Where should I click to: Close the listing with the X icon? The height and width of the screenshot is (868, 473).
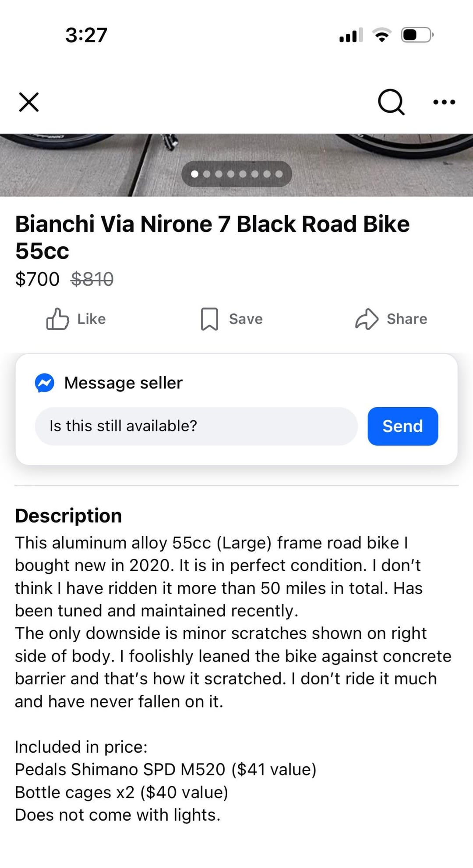[29, 102]
